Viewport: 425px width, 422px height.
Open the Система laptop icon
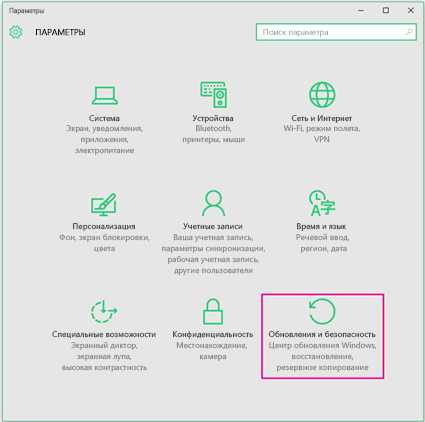pyautogui.click(x=105, y=95)
